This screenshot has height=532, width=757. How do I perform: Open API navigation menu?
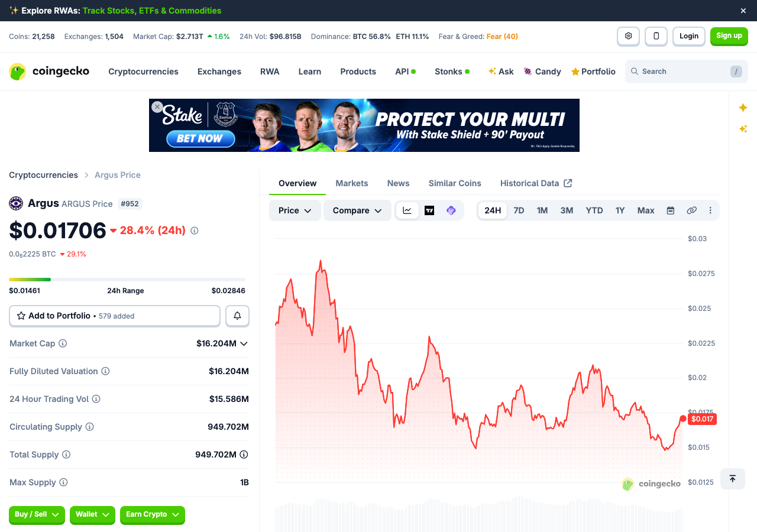[406, 72]
